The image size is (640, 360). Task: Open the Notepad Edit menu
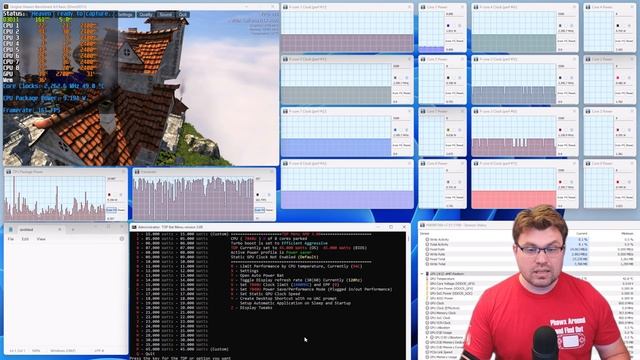[x=25, y=239]
